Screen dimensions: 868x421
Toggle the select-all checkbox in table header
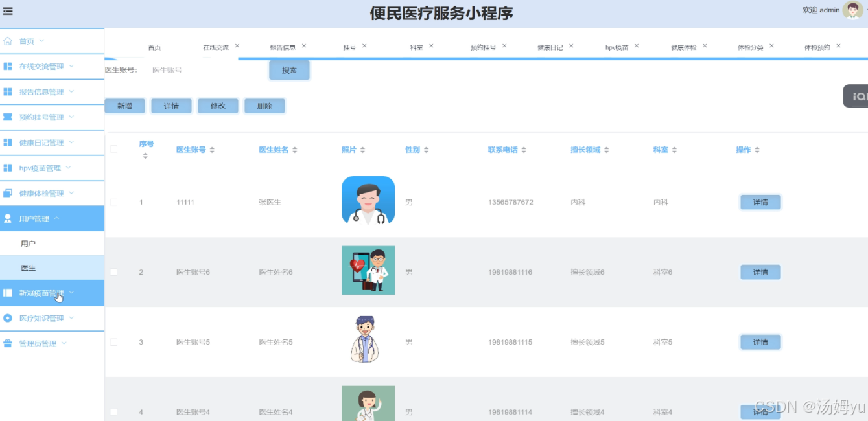point(114,149)
